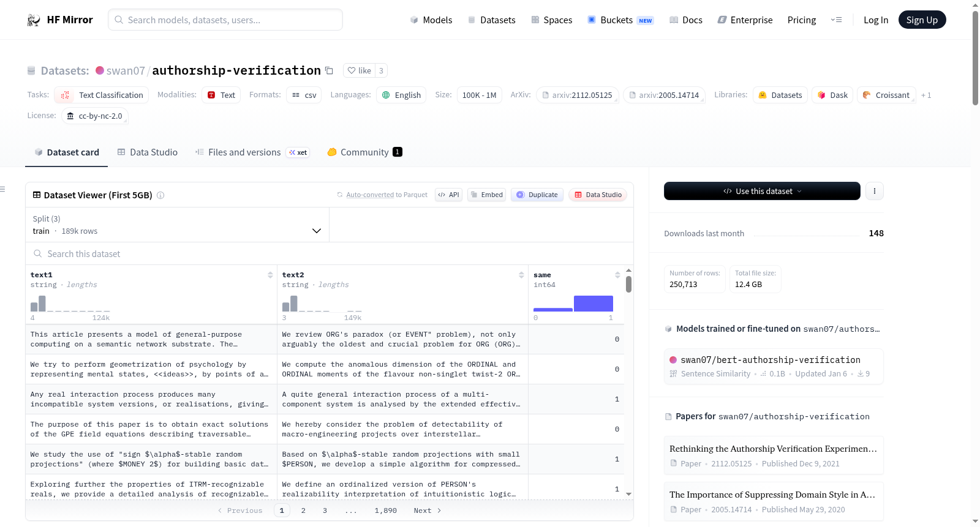Screen dimensions: 980x527
Task: Click the row starting 'This article presents a model'
Action: (325, 339)
